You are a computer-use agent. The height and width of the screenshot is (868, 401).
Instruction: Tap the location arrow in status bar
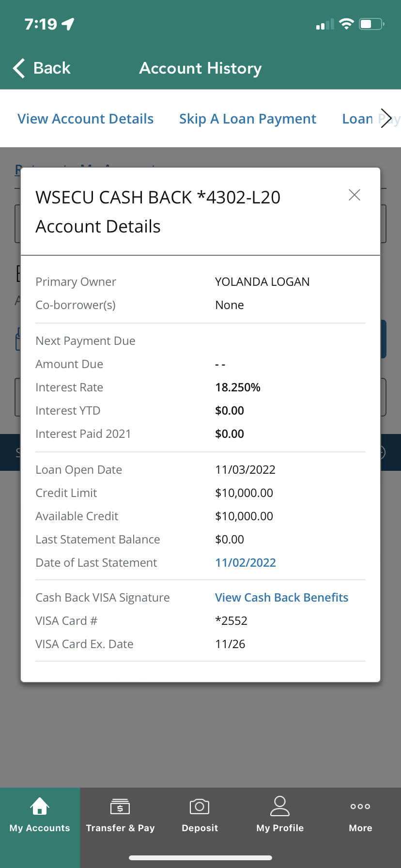68,24
